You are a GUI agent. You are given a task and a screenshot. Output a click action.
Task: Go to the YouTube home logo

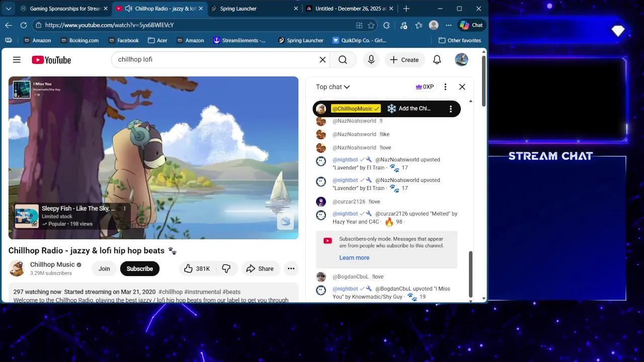pyautogui.click(x=51, y=60)
